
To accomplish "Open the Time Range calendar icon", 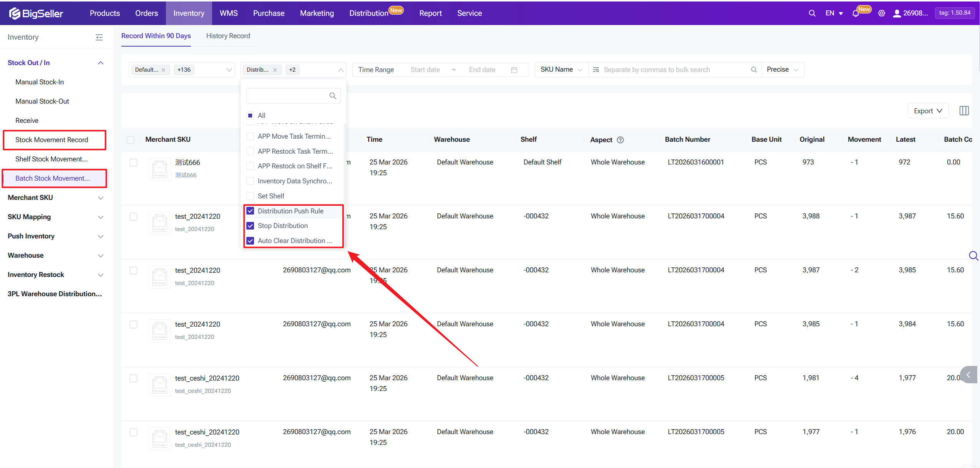I will (514, 70).
